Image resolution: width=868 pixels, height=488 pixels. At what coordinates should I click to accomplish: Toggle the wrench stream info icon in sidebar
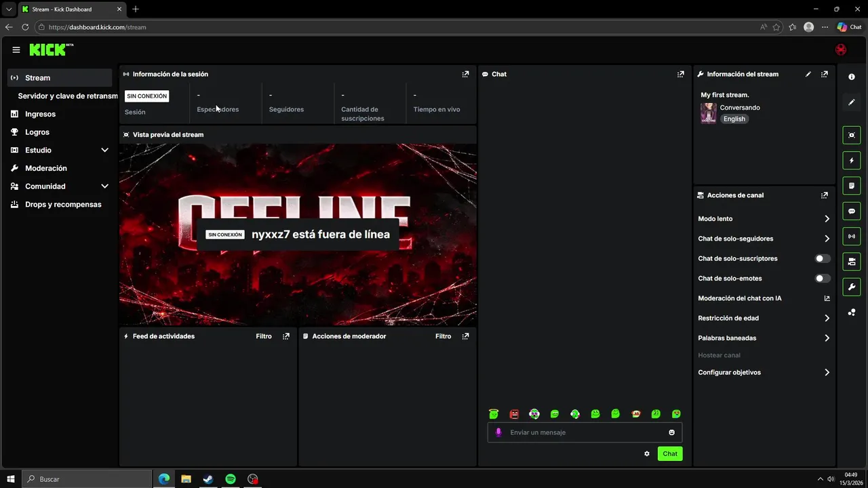tap(852, 287)
